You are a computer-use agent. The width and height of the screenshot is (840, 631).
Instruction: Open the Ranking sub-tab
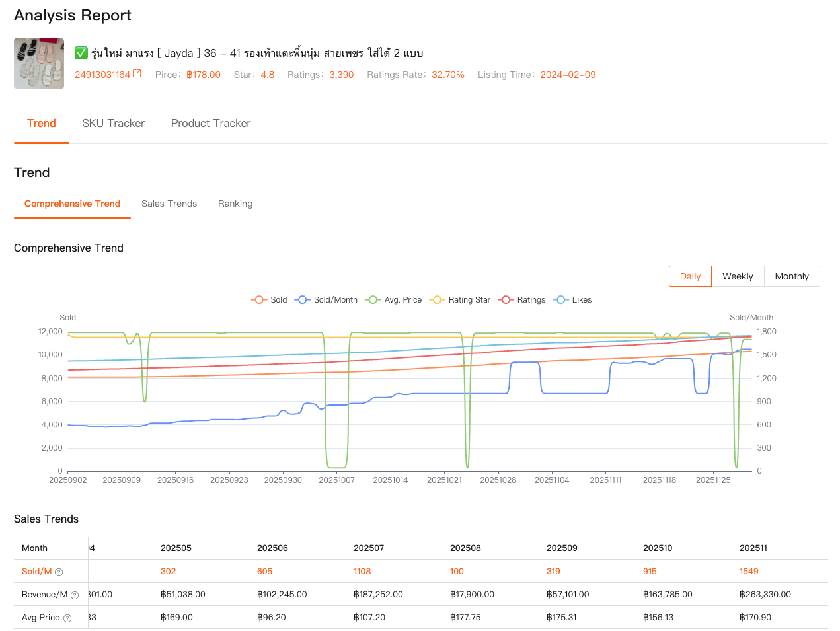pyautogui.click(x=235, y=204)
